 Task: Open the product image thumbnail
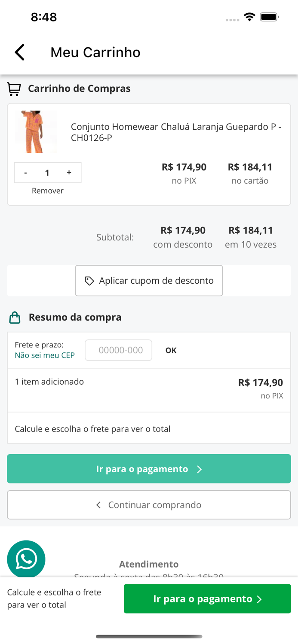click(x=36, y=131)
